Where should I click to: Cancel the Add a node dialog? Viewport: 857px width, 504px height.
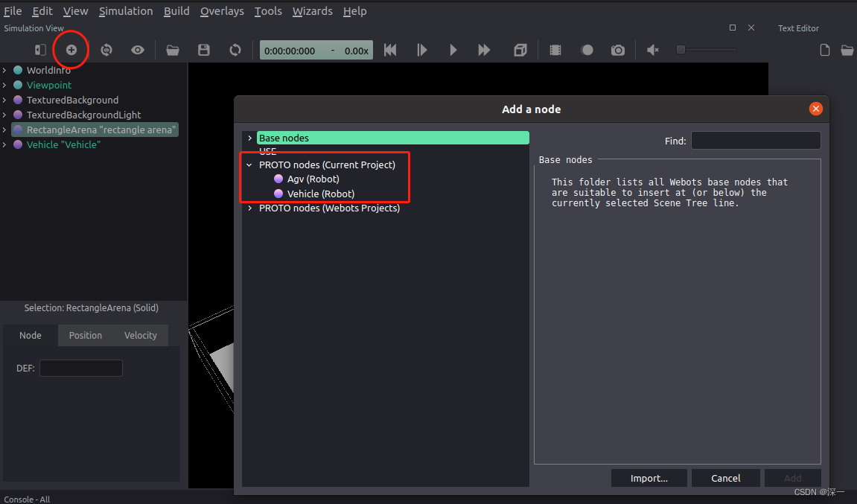[x=725, y=477]
